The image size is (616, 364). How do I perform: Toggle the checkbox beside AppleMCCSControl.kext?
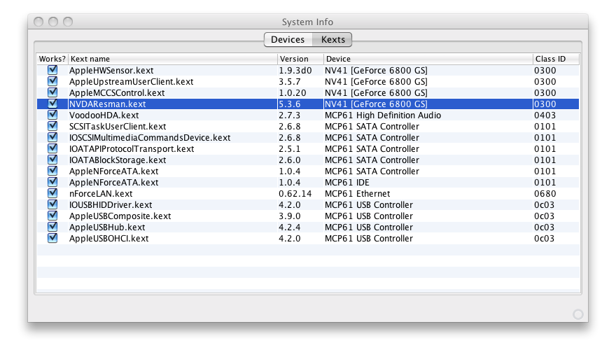click(52, 92)
